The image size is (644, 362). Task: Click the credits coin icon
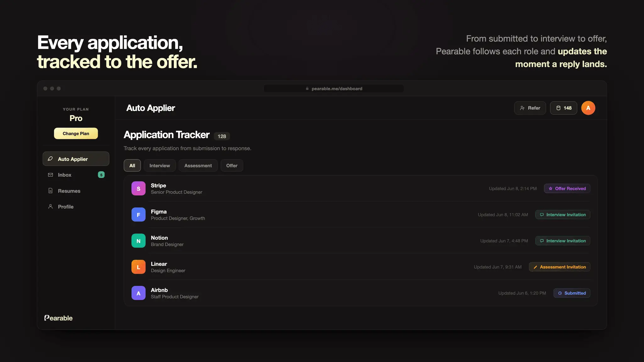[558, 108]
